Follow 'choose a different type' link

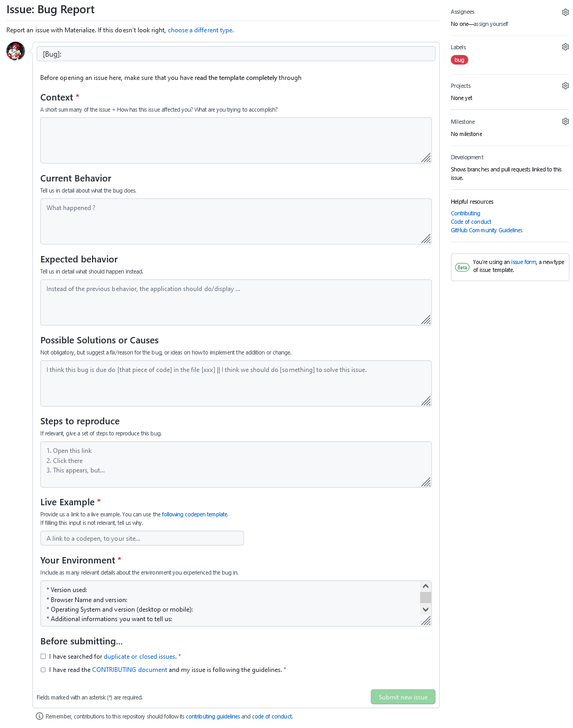tap(201, 30)
